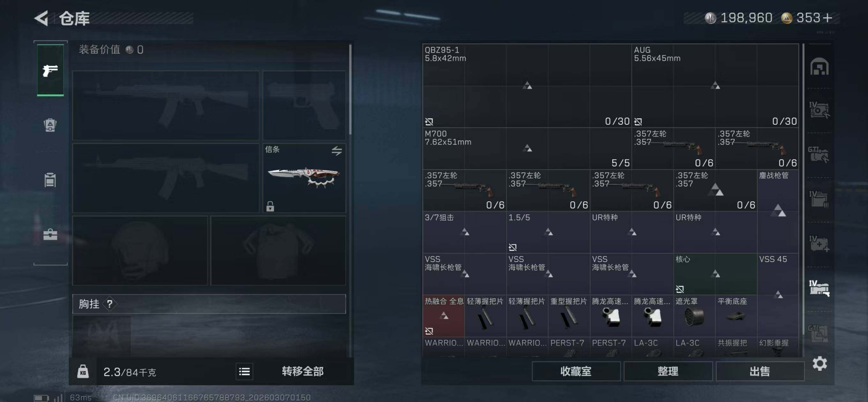Click the help icon next to 胸挂

(x=109, y=304)
